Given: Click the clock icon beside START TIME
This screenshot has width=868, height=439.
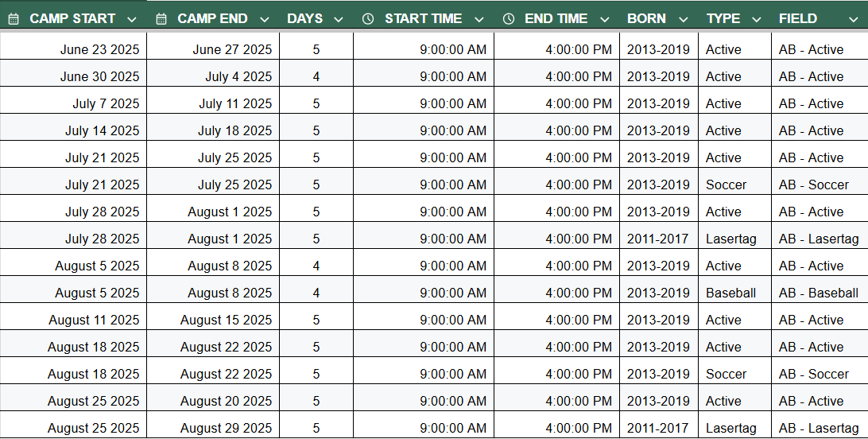Looking at the screenshot, I should [367, 19].
